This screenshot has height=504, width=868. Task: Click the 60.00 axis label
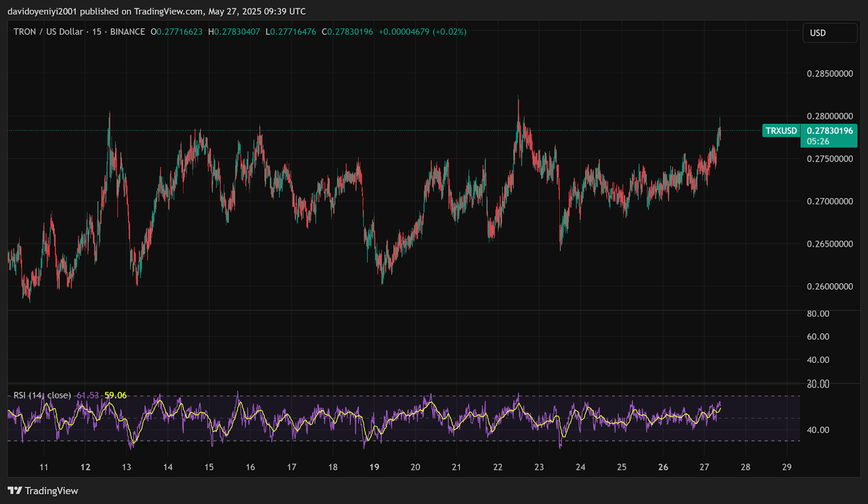pyautogui.click(x=818, y=336)
